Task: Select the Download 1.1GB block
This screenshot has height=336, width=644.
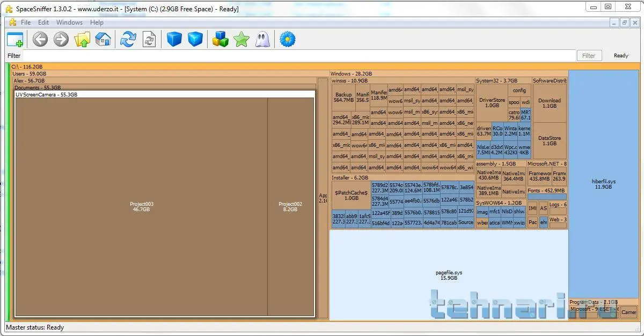Action: coord(550,103)
